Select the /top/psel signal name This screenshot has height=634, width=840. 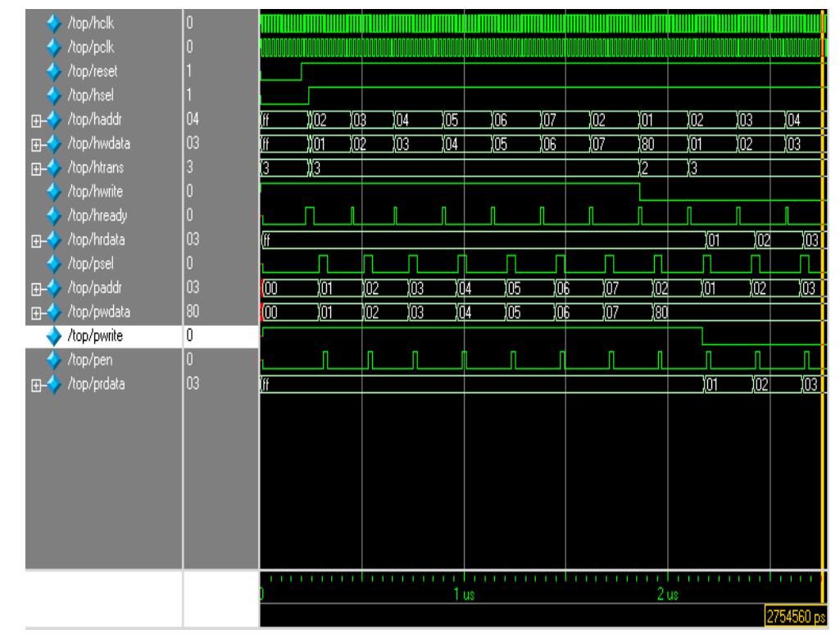(90, 264)
